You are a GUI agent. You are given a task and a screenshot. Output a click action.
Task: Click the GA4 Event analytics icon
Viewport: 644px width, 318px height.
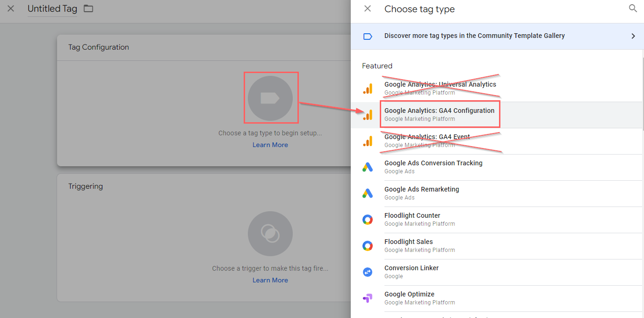point(368,141)
